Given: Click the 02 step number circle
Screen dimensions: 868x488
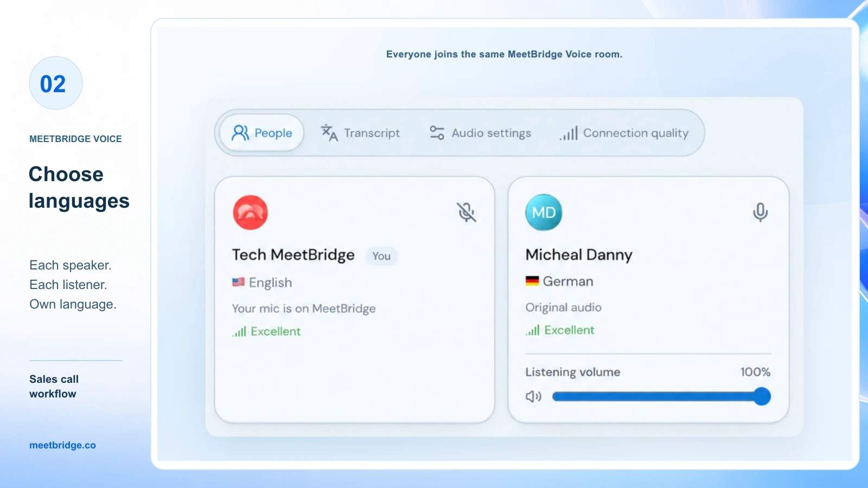Looking at the screenshot, I should 55,84.
